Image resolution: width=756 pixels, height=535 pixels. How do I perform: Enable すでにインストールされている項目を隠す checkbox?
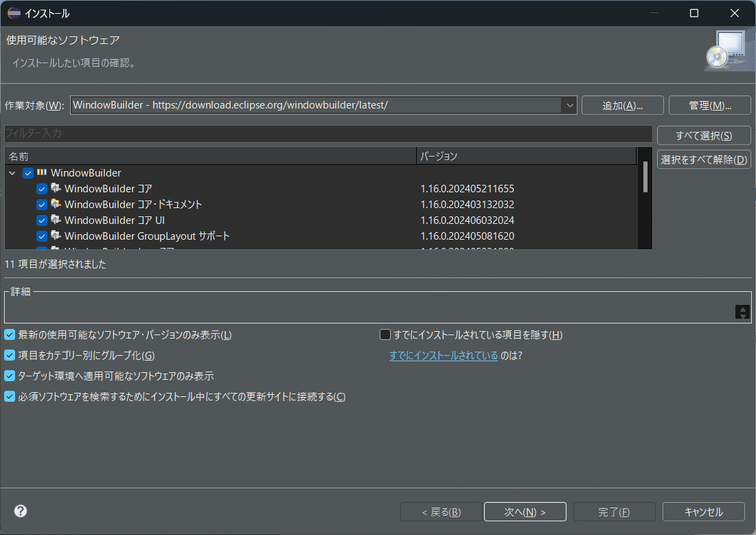coord(385,334)
